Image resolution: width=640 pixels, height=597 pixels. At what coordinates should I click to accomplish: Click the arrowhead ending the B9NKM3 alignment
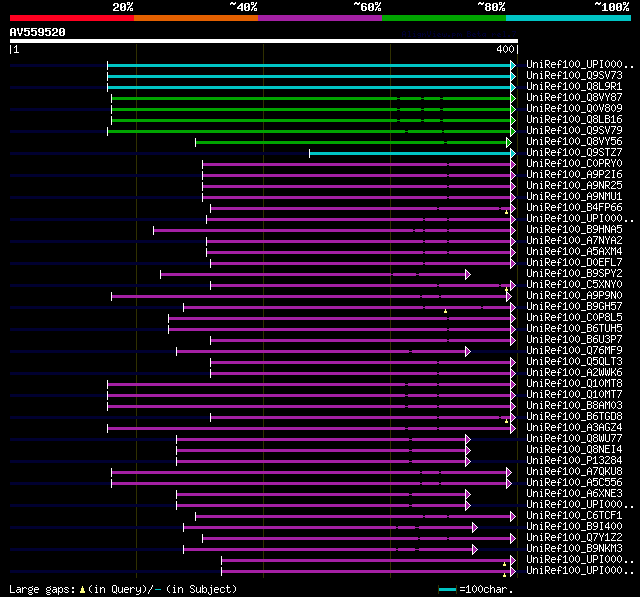click(x=475, y=550)
